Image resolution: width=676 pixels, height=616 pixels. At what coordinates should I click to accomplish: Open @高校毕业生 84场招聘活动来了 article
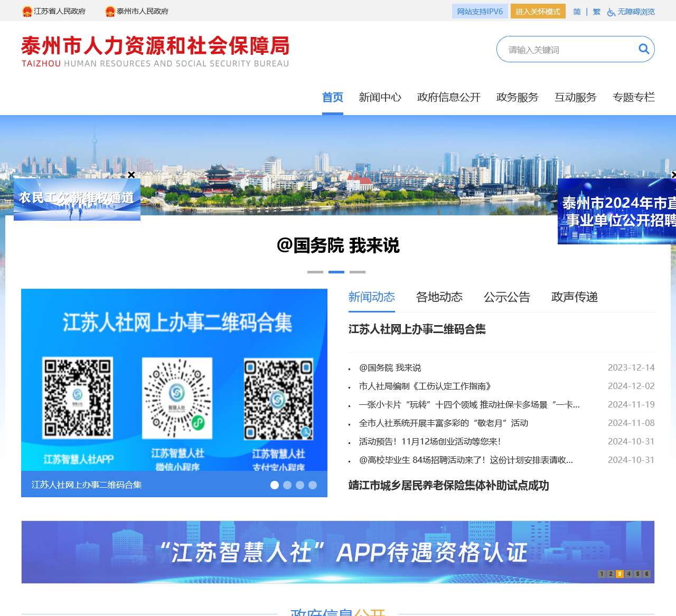click(466, 460)
